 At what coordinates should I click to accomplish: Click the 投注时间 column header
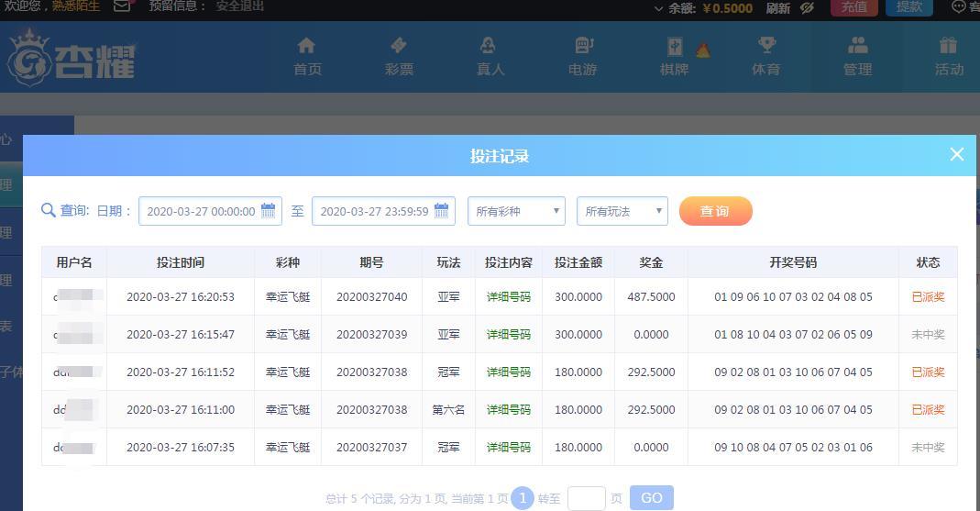click(x=180, y=262)
